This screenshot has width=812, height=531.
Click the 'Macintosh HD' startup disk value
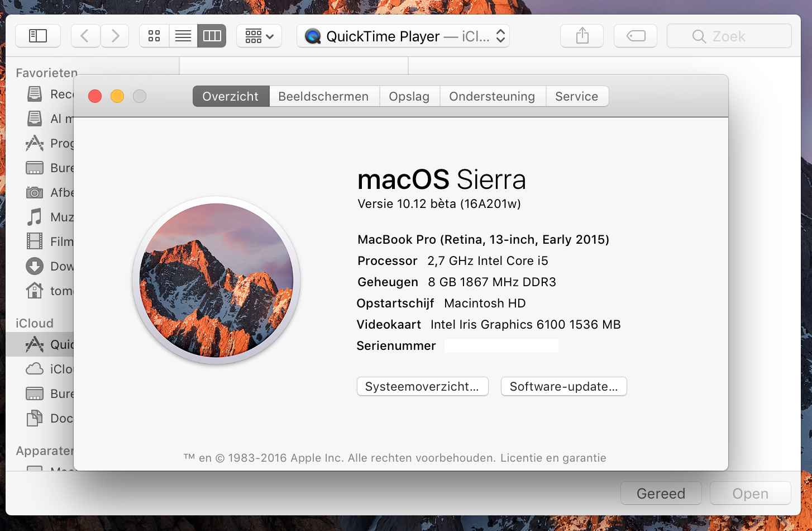click(x=485, y=304)
